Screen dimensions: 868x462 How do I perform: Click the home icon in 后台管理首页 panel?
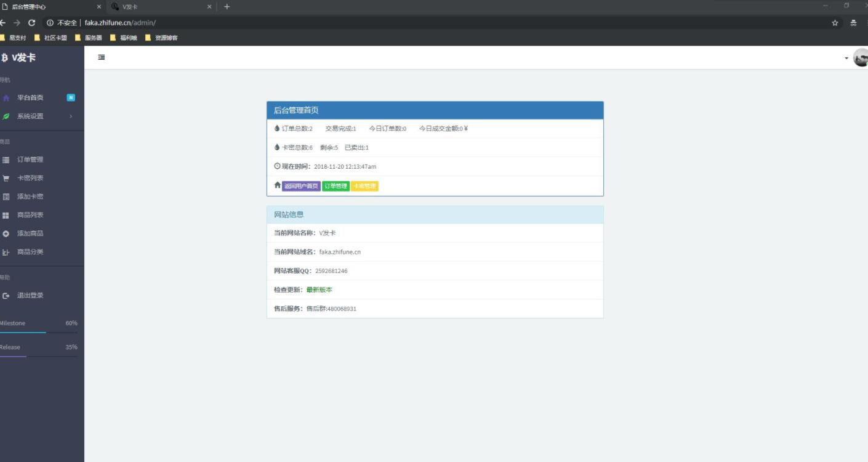[278, 185]
